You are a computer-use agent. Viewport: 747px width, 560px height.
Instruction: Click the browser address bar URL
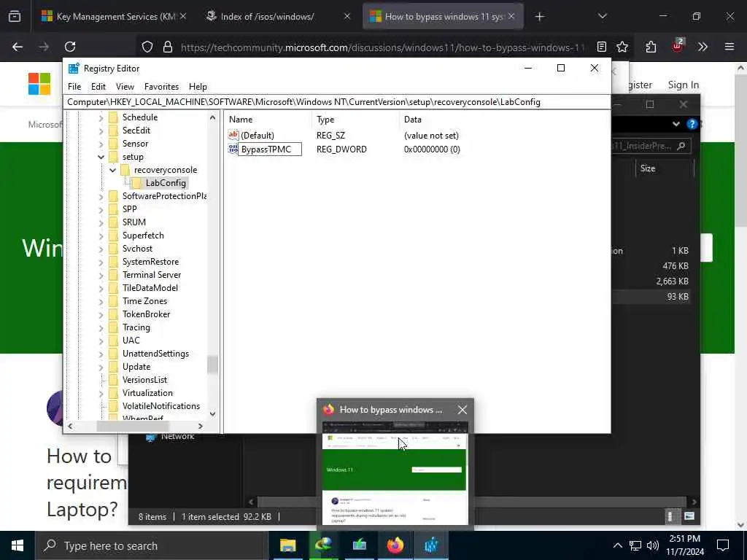(382, 47)
